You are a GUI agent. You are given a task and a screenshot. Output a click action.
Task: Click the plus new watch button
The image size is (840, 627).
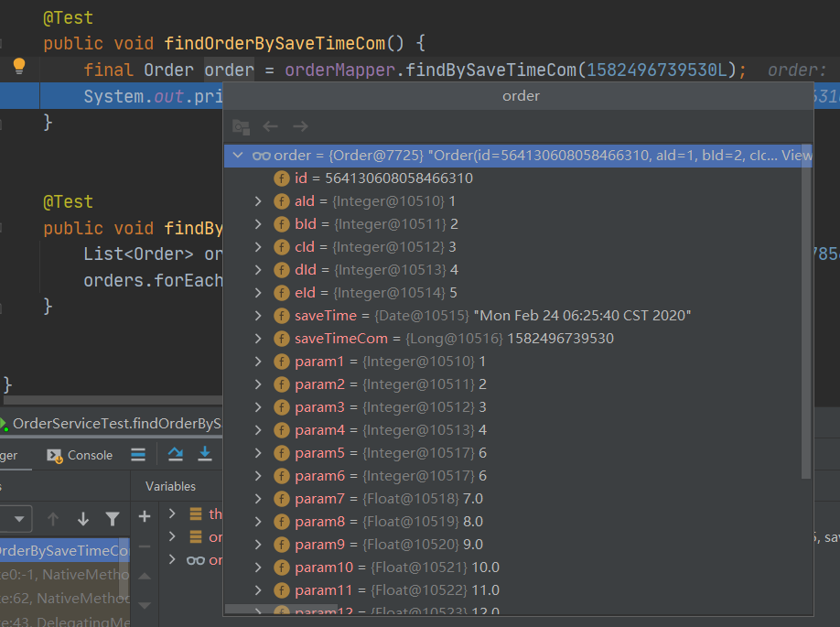[145, 516]
